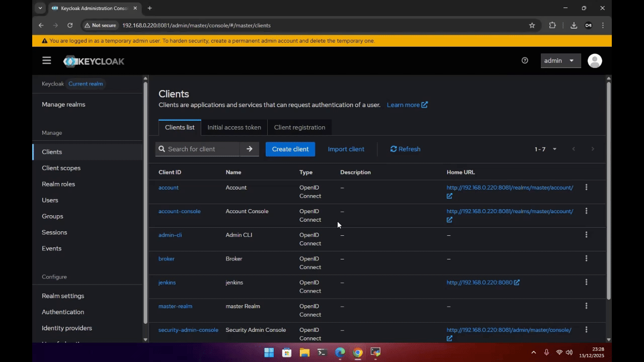This screenshot has height=362, width=644.
Task: Click the clients page vertical scrollbar
Action: point(608,191)
